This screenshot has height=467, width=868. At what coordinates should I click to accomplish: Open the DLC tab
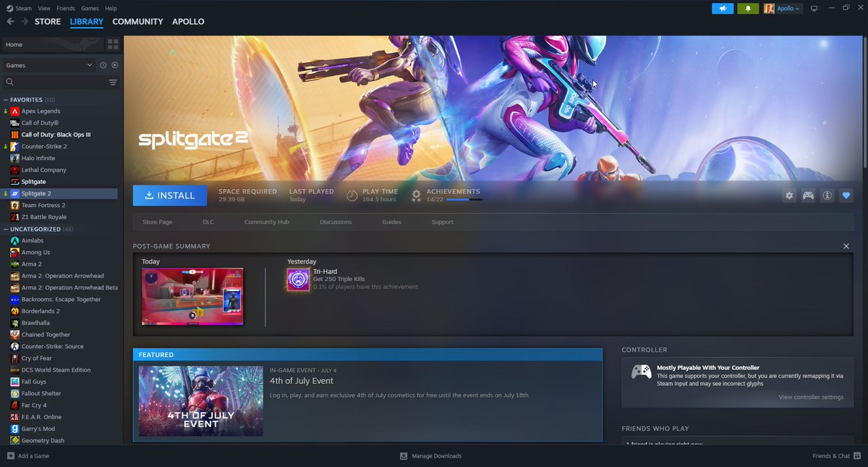[208, 222]
